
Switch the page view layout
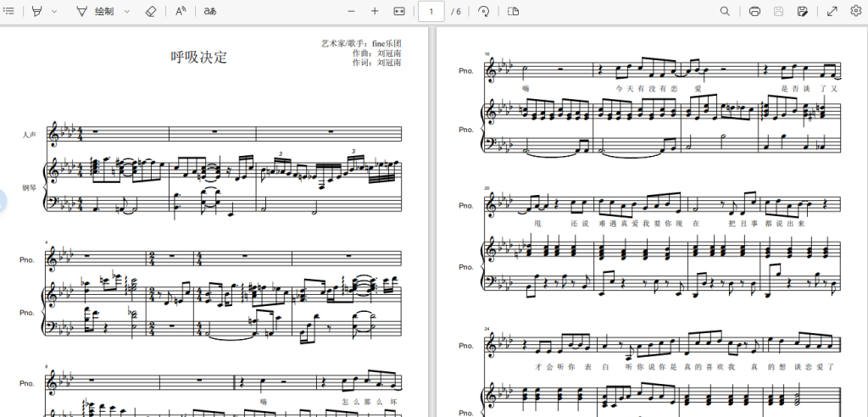coord(513,11)
